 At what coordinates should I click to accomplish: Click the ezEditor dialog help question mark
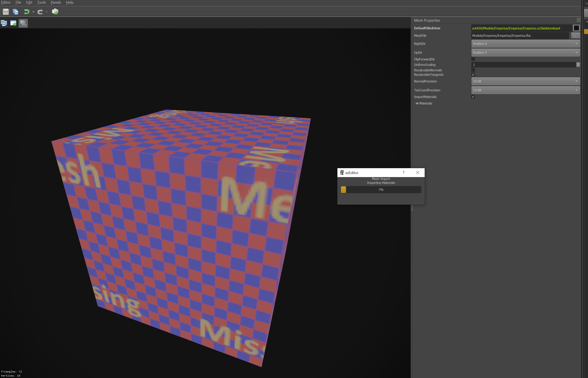tap(403, 173)
